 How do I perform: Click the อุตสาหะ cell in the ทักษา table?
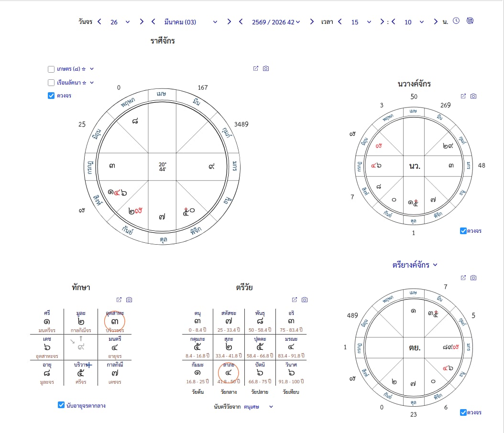point(115,321)
